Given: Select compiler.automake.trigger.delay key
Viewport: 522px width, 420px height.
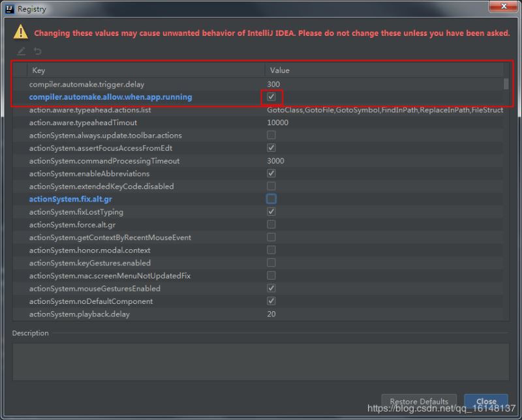Looking at the screenshot, I should [x=87, y=84].
